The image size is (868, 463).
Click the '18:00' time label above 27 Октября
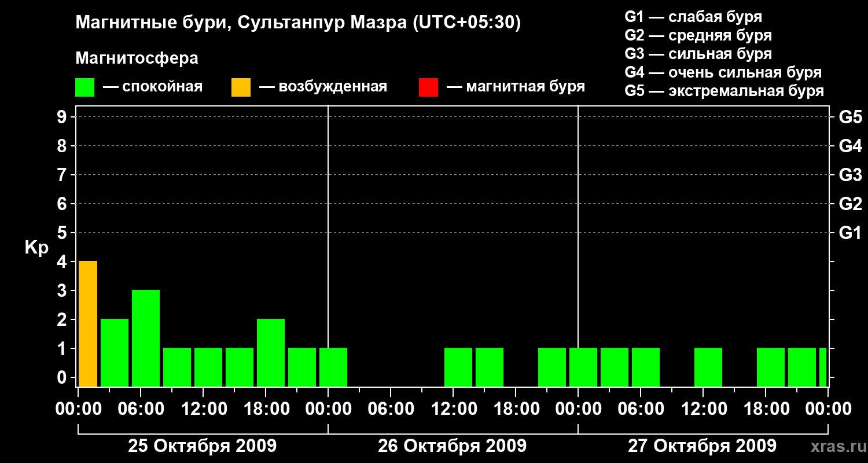(766, 409)
